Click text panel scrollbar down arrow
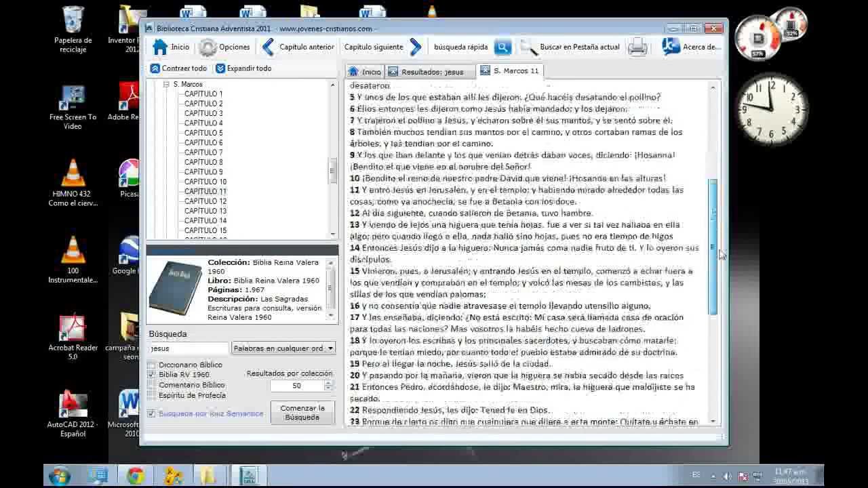 (713, 421)
